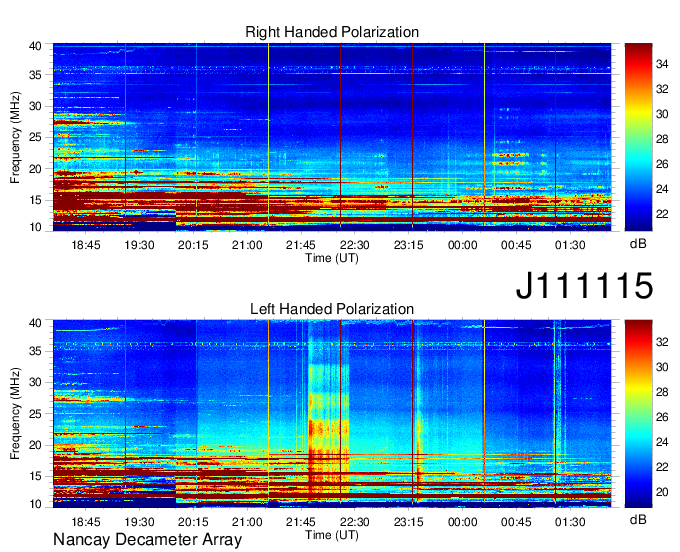
Task: Click the 20:15 time tick under the top panel
Action: pos(193,245)
